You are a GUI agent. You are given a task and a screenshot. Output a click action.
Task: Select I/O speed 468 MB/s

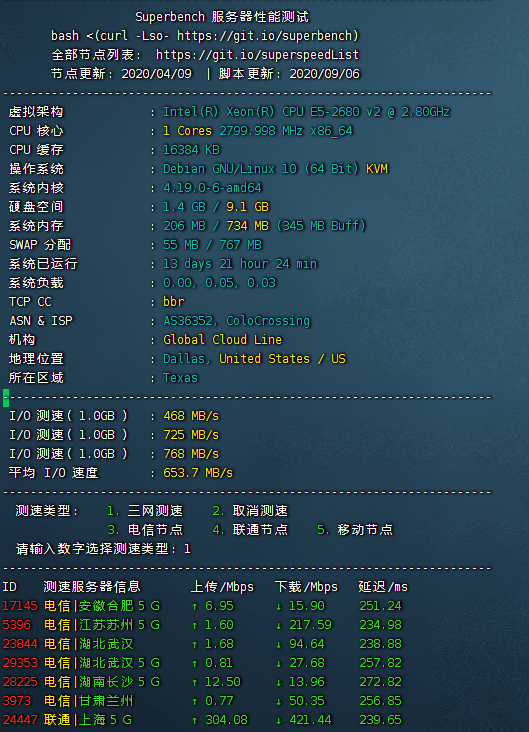coord(191,416)
